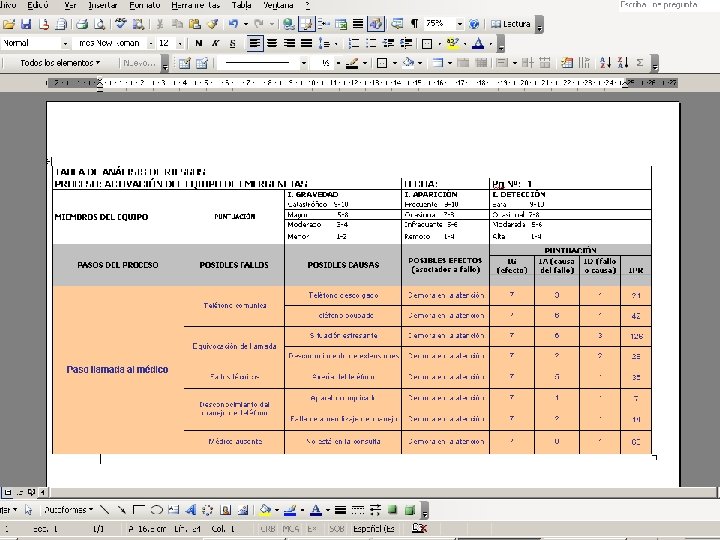
Task: Increase paragraph indent
Action: (x=406, y=44)
